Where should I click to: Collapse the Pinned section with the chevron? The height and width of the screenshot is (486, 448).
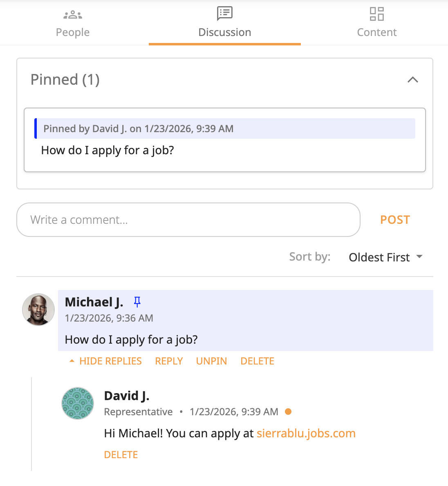point(413,80)
